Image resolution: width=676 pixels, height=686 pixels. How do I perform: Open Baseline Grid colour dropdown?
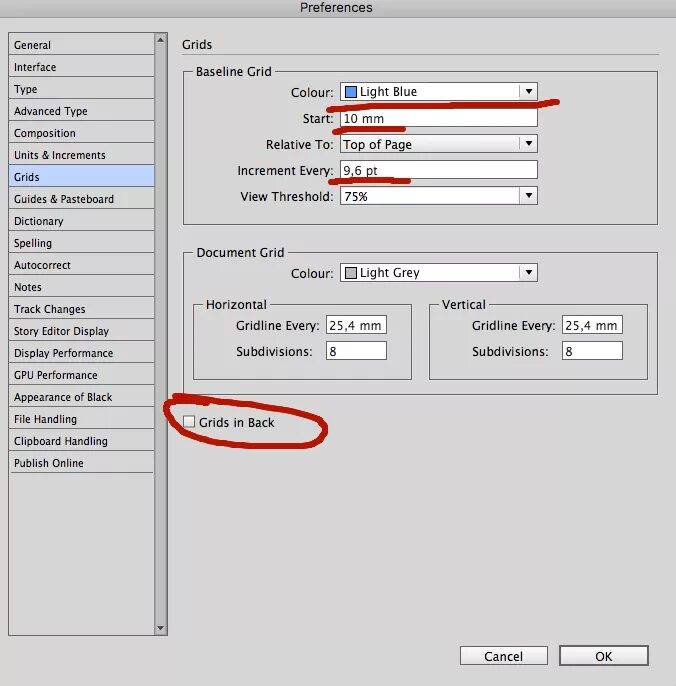[439, 91]
